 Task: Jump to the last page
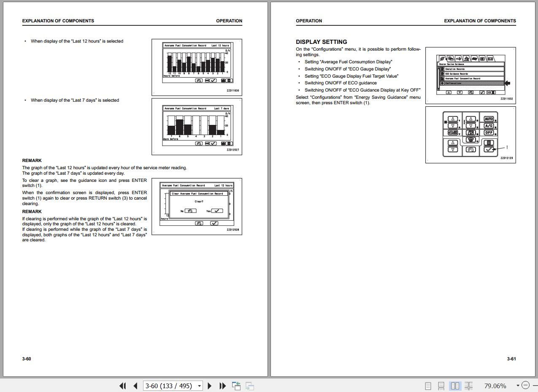pos(222,386)
